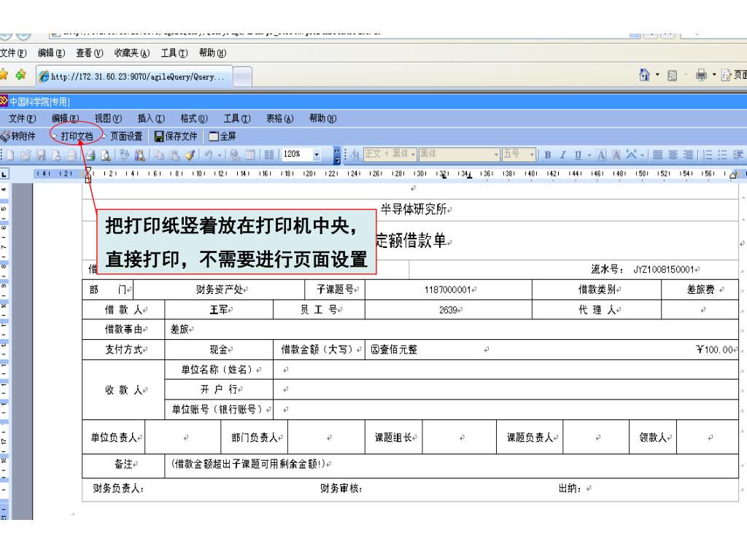747x560 pixels.
Task: Toggle Bold formatting
Action: tap(548, 155)
